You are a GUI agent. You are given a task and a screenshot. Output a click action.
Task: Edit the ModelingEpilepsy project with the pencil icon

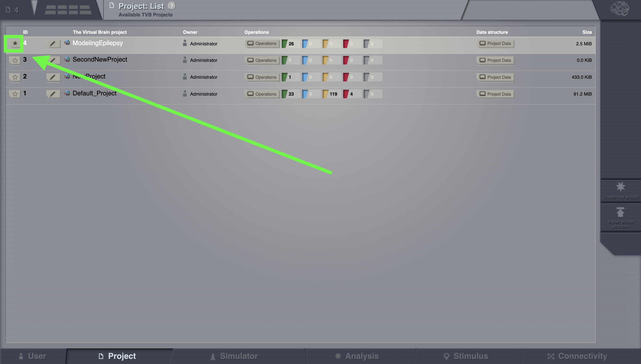point(53,44)
